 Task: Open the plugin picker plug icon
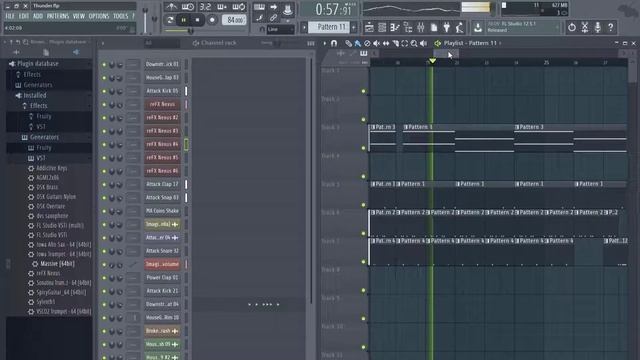tap(447, 27)
